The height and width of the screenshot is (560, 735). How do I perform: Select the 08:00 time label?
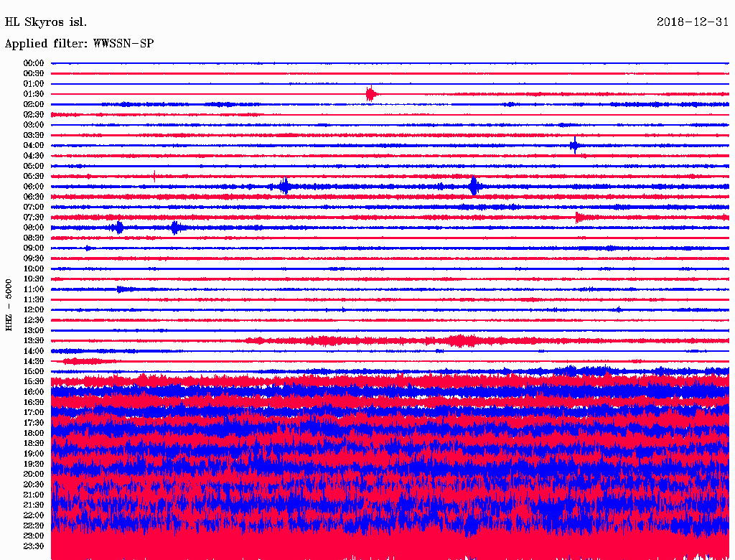pyautogui.click(x=34, y=228)
